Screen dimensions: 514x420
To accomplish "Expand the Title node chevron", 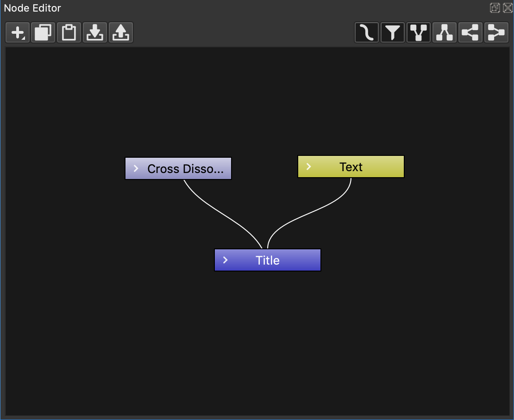I will pyautogui.click(x=225, y=260).
